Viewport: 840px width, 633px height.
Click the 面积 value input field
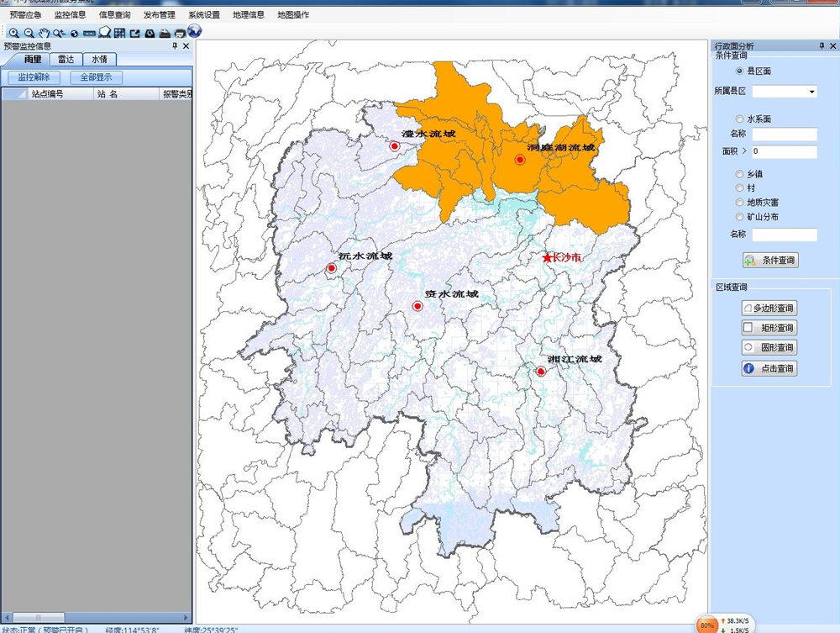(785, 152)
